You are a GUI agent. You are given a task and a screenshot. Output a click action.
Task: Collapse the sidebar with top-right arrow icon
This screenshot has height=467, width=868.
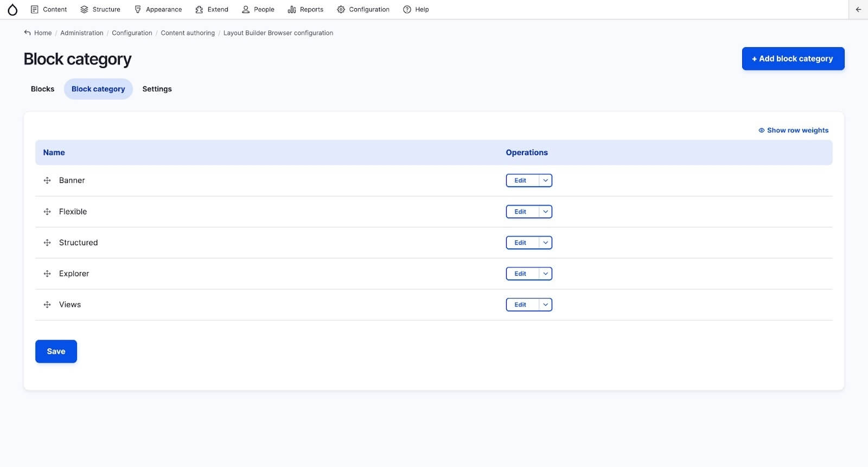[858, 9]
